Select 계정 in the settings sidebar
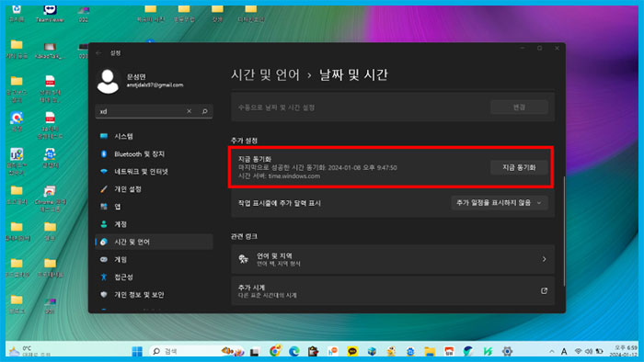 (154, 224)
